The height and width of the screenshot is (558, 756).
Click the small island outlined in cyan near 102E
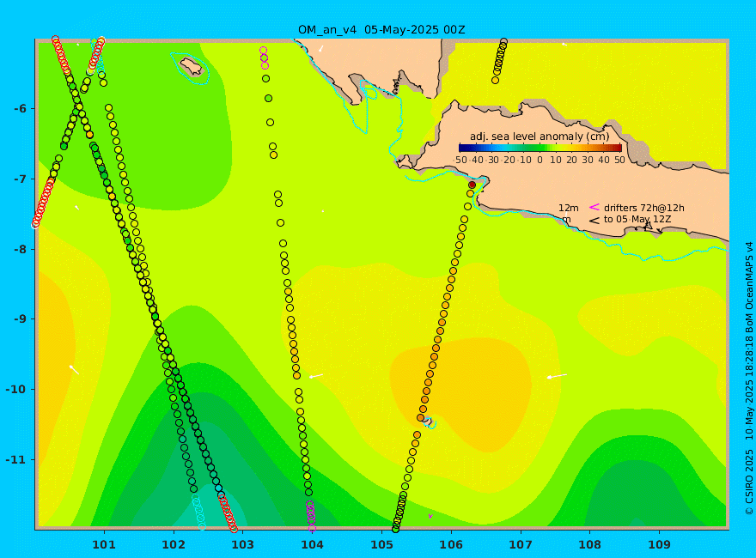coord(192,66)
